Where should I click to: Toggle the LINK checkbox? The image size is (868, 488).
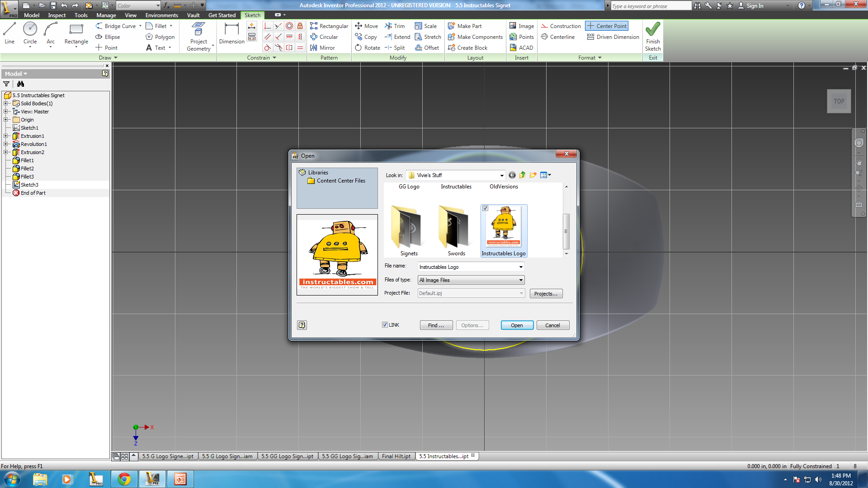tap(385, 325)
